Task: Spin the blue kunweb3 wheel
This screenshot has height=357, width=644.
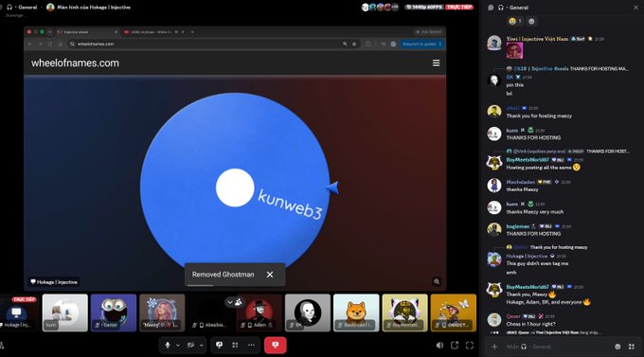Action: coord(235,187)
